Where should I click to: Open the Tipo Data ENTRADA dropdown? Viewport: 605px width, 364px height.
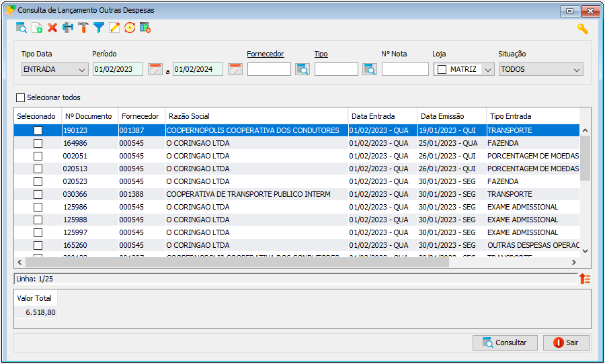(x=55, y=69)
